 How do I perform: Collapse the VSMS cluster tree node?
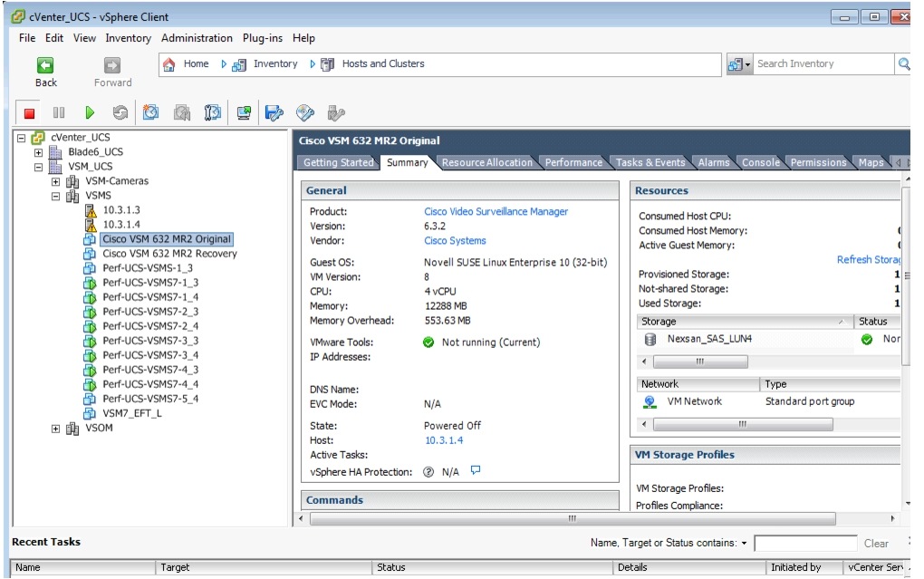point(55,196)
